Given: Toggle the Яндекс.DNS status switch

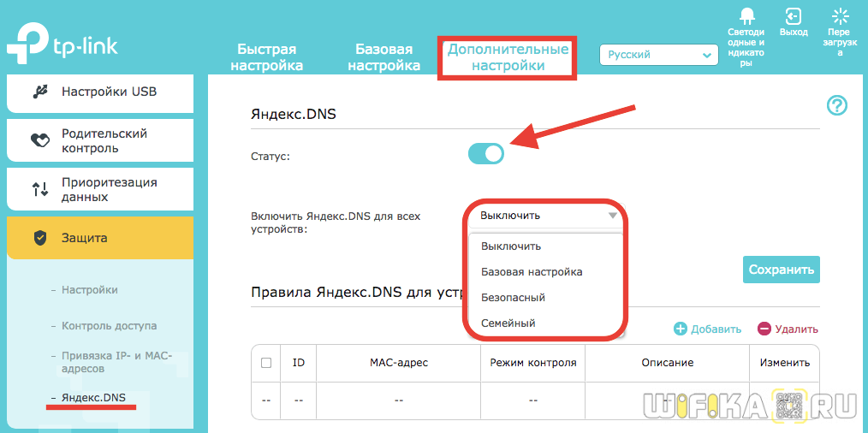Looking at the screenshot, I should (x=486, y=153).
